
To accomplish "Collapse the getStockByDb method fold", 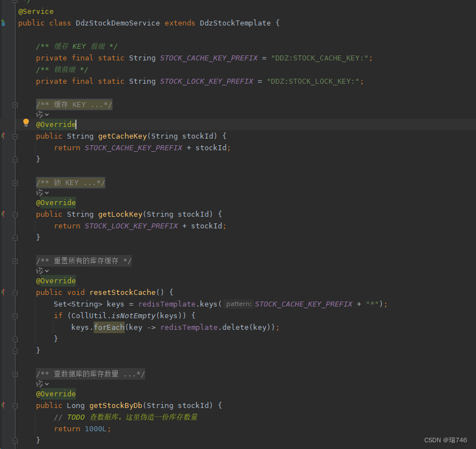I will coord(15,405).
